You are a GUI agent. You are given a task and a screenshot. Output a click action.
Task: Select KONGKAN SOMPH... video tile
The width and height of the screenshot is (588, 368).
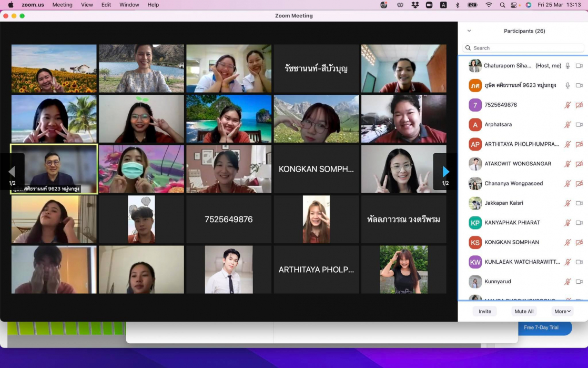point(316,169)
